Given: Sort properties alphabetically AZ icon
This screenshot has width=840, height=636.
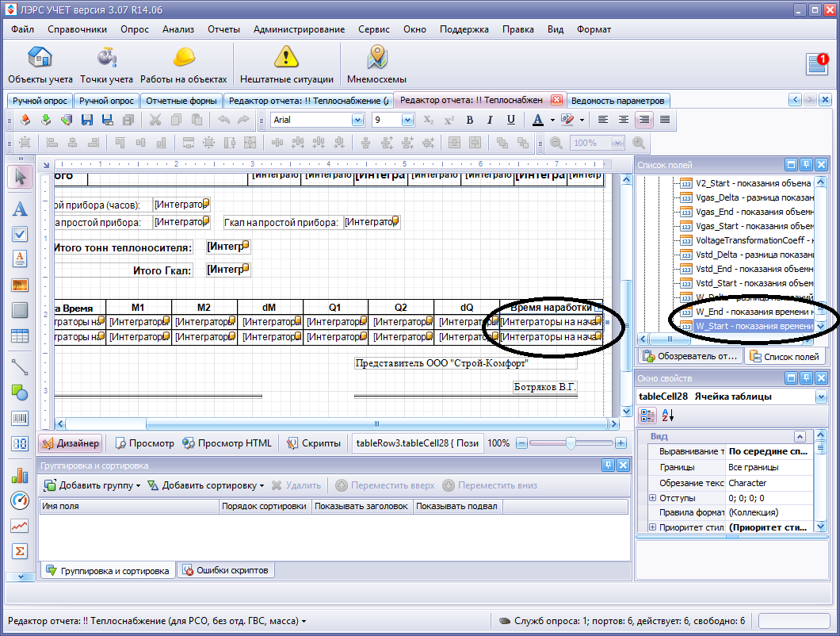Looking at the screenshot, I should coord(667,415).
